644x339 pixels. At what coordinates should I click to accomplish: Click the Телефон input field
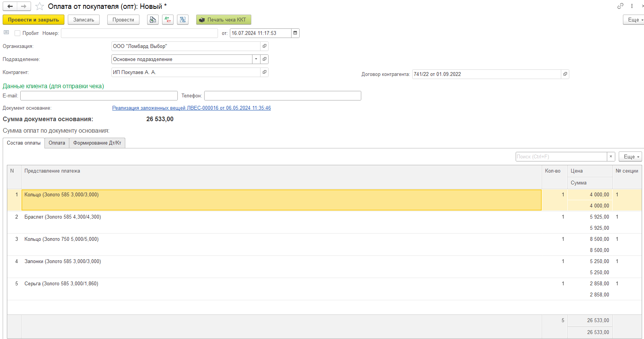point(283,95)
